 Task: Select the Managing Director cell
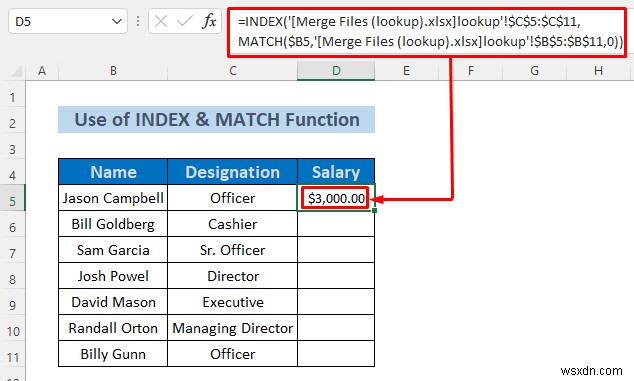pos(232,328)
